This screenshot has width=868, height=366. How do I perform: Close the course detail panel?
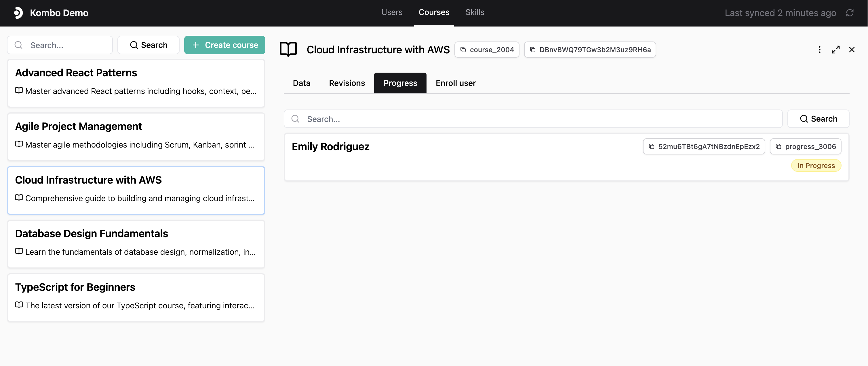pos(852,50)
